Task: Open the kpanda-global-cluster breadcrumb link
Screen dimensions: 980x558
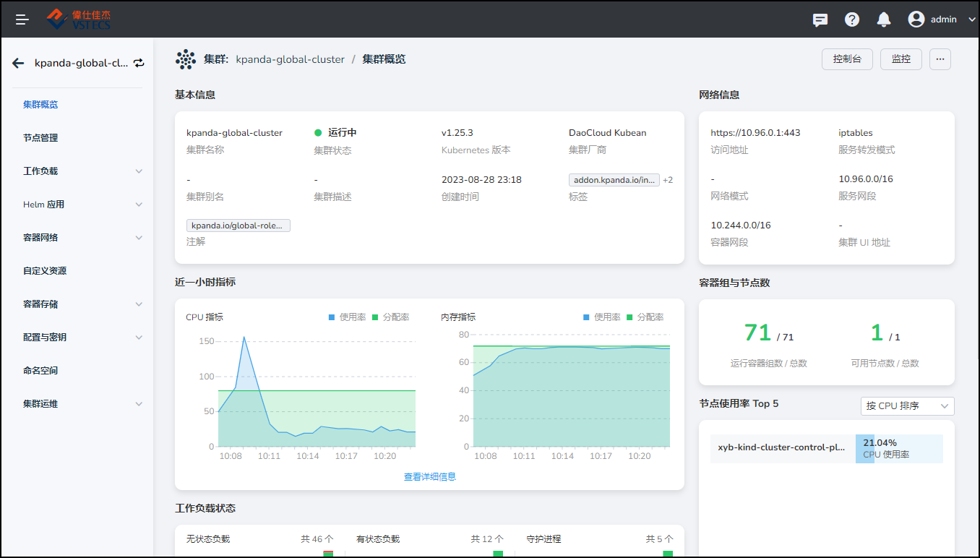Action: point(290,59)
